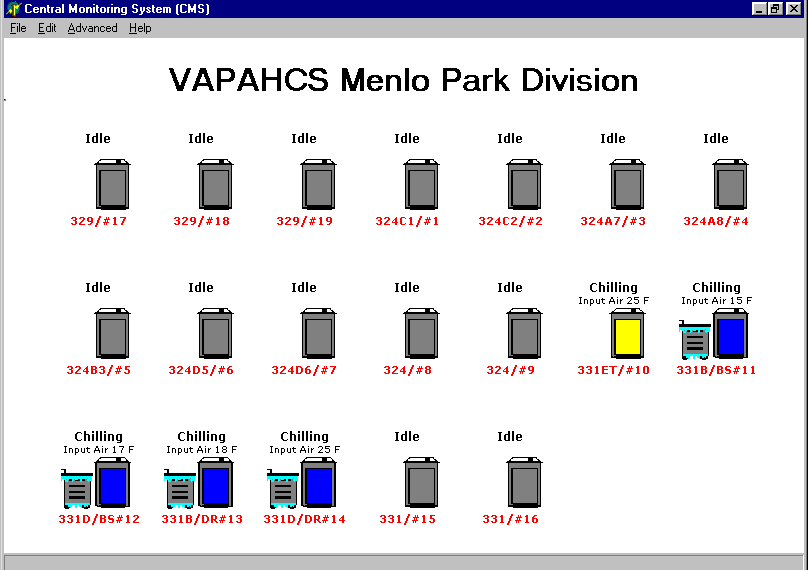This screenshot has height=570, width=808.
Task: Click the food cart icon beside 331D/BS#12
Action: (78, 490)
